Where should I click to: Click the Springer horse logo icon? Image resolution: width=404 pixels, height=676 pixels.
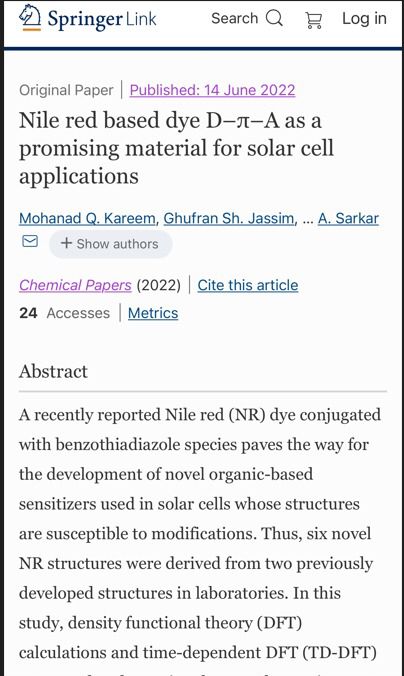tap(30, 18)
